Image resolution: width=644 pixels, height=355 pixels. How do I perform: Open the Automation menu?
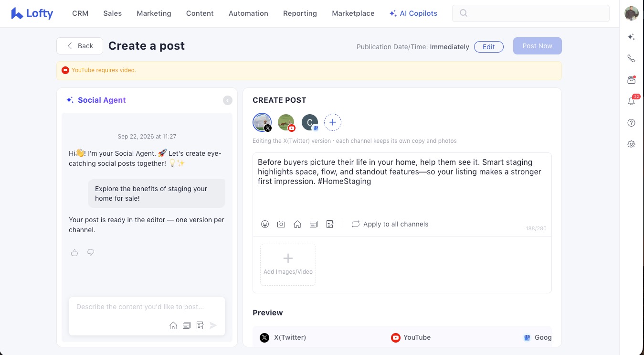(x=248, y=13)
